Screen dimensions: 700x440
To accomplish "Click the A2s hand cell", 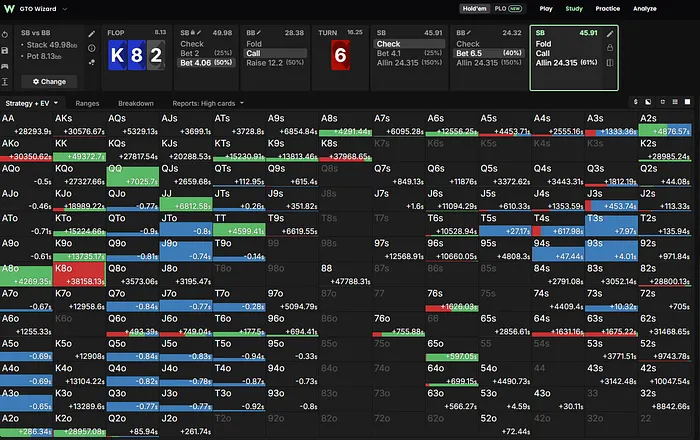I will [x=665, y=125].
